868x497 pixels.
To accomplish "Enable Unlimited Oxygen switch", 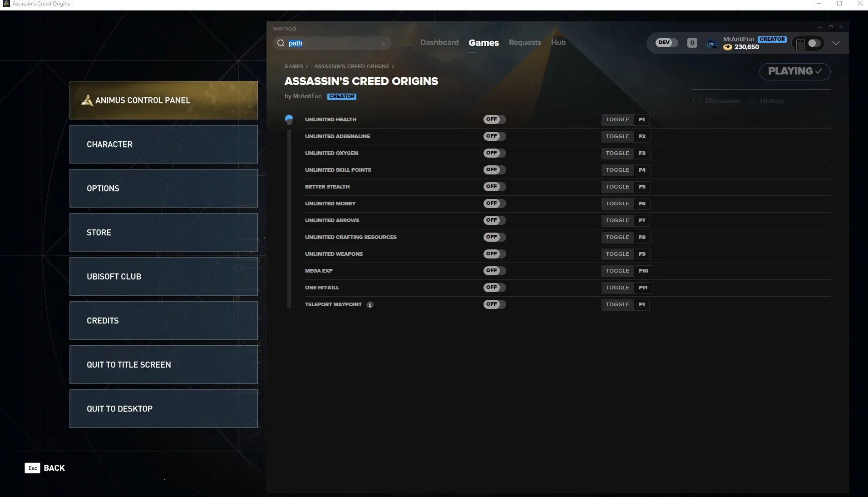I will 494,153.
